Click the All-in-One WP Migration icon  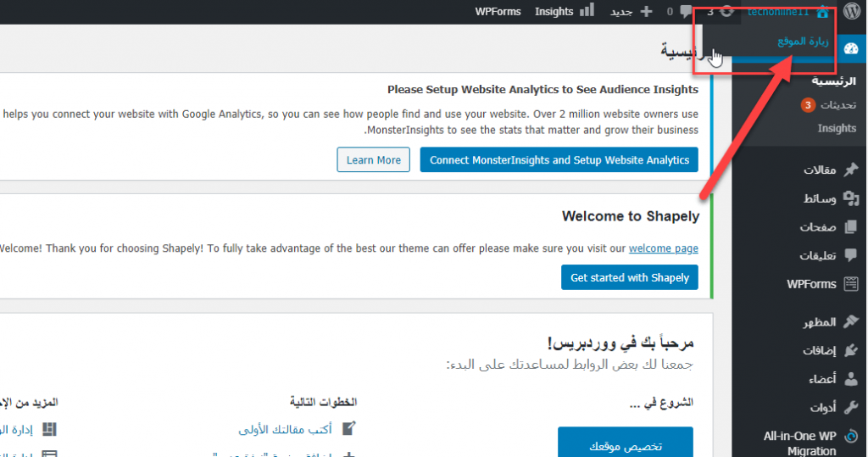pyautogui.click(x=851, y=437)
